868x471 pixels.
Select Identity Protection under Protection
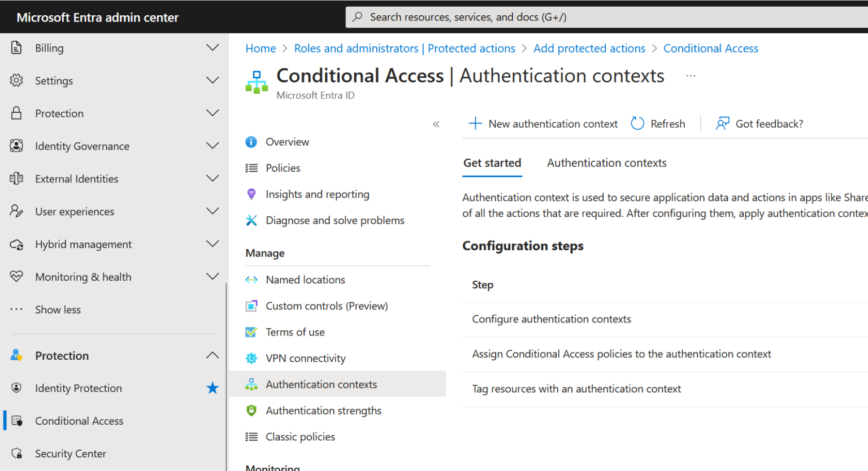pyautogui.click(x=79, y=388)
